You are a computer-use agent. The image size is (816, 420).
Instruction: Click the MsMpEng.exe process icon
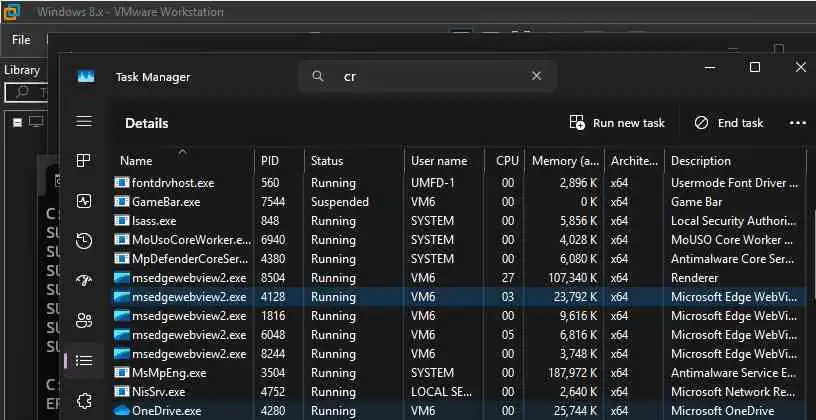coord(121,373)
